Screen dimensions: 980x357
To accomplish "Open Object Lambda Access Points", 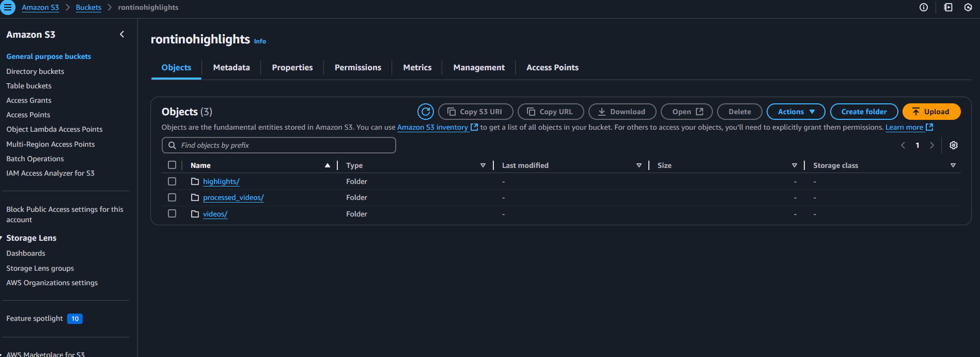I will coord(54,129).
